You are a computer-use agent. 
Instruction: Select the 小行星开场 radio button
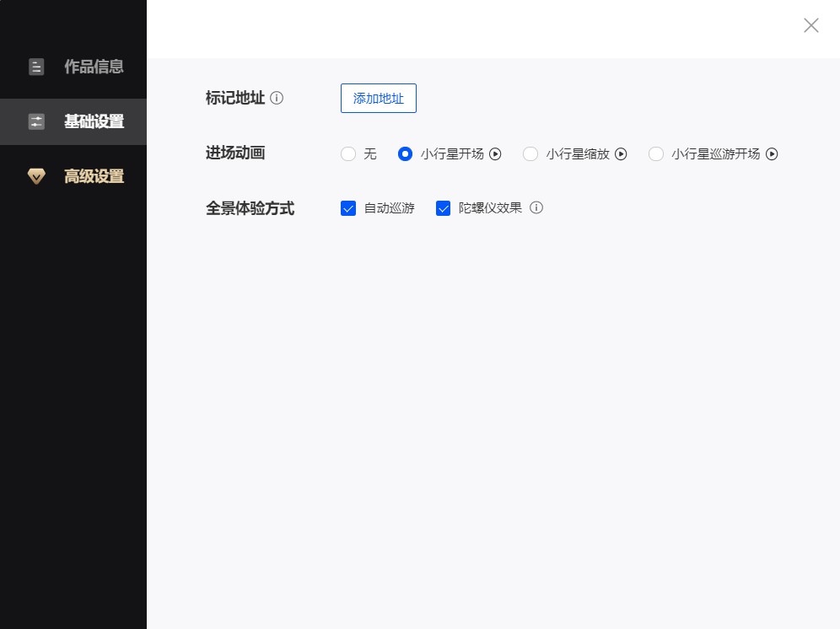tap(405, 154)
